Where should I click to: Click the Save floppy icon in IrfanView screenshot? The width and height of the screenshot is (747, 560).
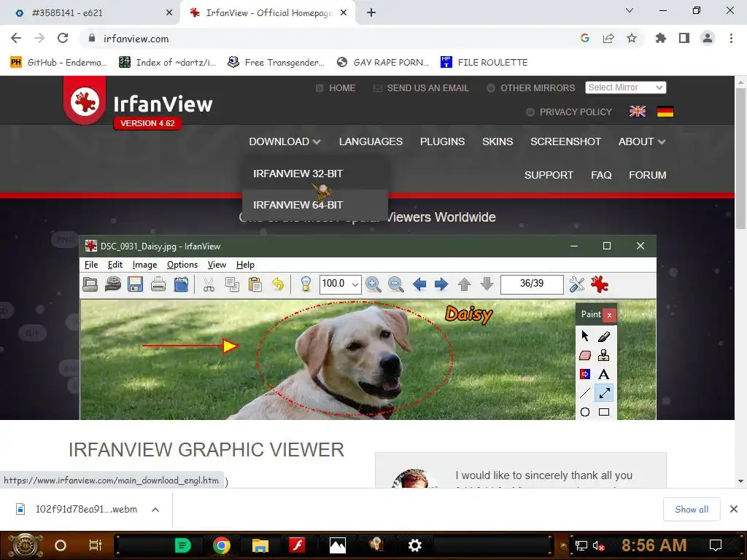(x=135, y=284)
